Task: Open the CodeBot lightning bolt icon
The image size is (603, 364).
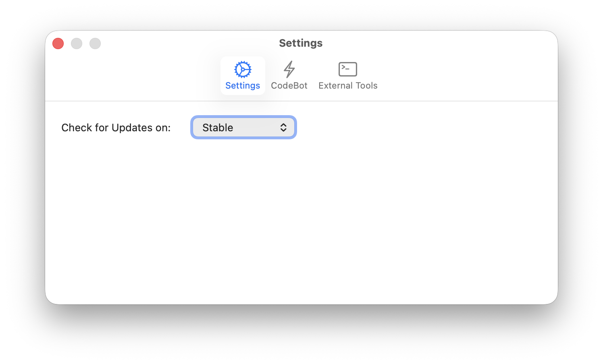Action: [x=289, y=69]
